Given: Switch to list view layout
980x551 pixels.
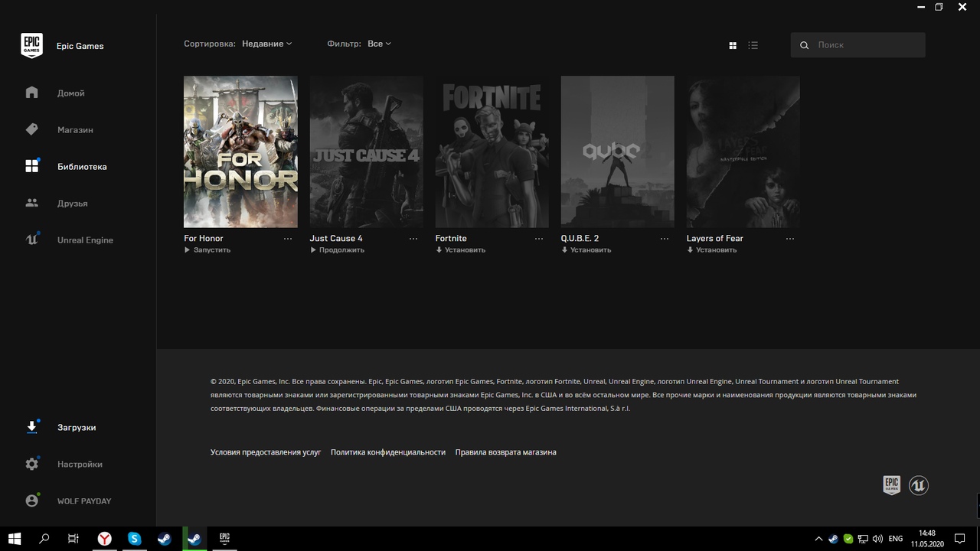Looking at the screenshot, I should tap(753, 46).
